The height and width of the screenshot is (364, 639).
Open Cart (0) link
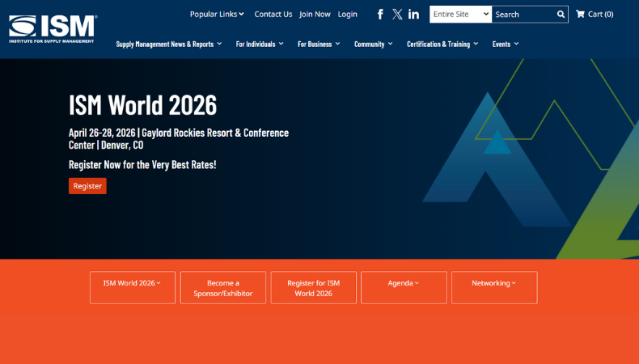pyautogui.click(x=595, y=15)
